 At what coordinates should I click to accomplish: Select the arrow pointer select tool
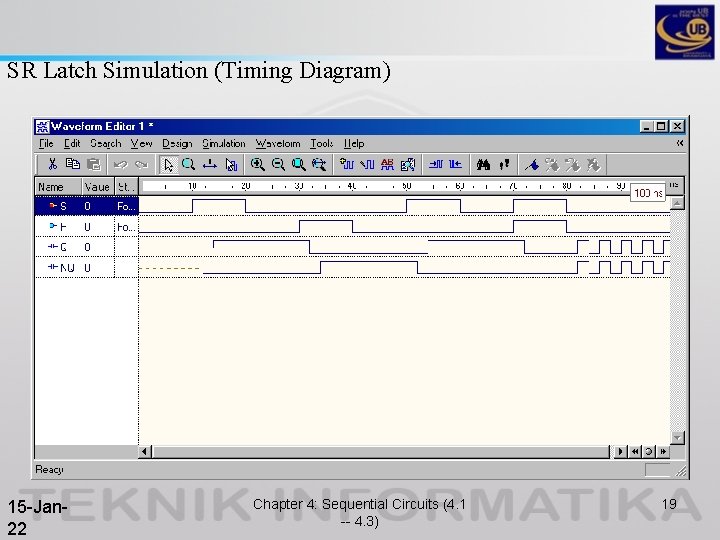point(168,164)
